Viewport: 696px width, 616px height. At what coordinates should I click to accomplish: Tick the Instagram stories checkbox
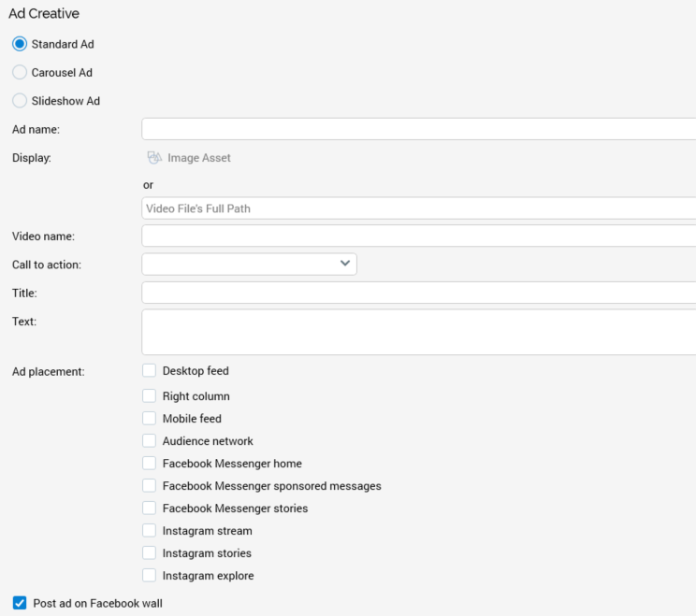pyautogui.click(x=150, y=553)
